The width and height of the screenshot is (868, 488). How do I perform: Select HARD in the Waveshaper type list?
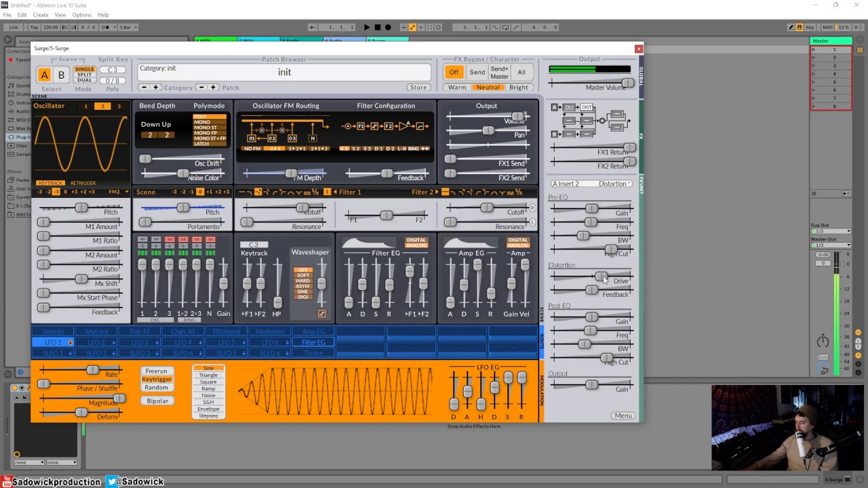302,281
